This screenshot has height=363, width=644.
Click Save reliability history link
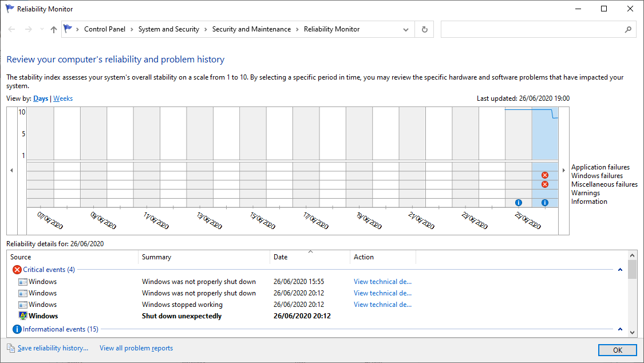click(53, 348)
